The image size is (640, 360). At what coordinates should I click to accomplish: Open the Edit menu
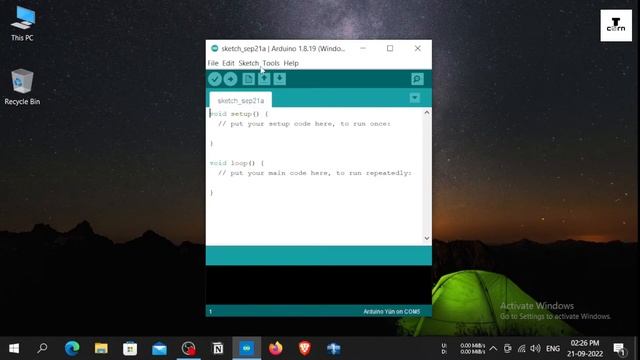click(x=228, y=63)
